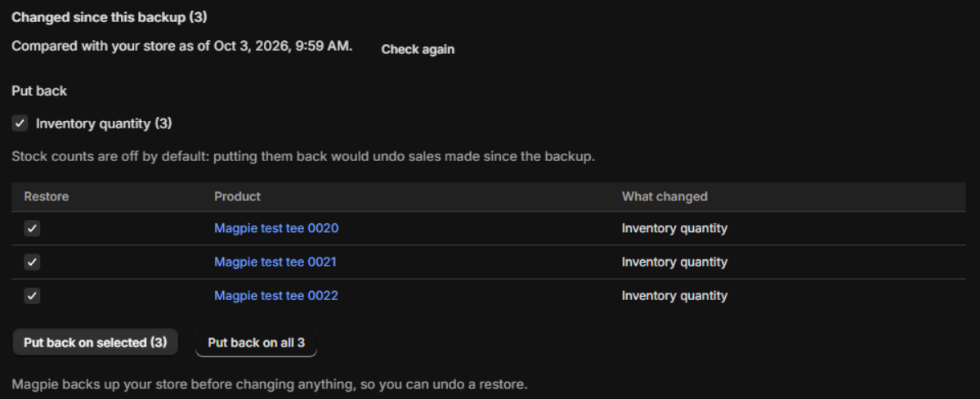The width and height of the screenshot is (980, 399).
Task: Click the Magpie backs up your store note
Action: [x=270, y=384]
